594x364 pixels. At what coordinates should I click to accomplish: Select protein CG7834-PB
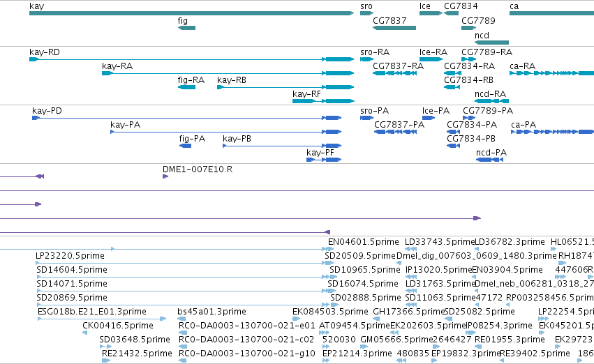(x=453, y=146)
